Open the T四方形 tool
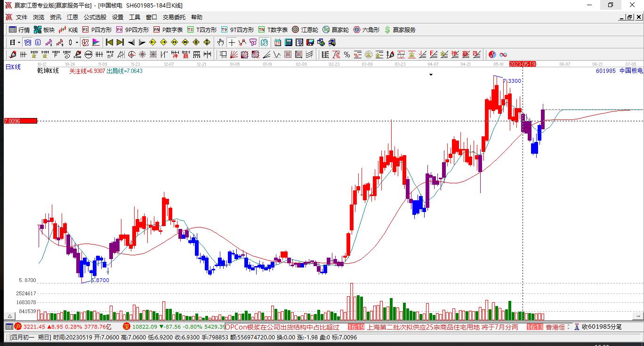 coord(202,30)
